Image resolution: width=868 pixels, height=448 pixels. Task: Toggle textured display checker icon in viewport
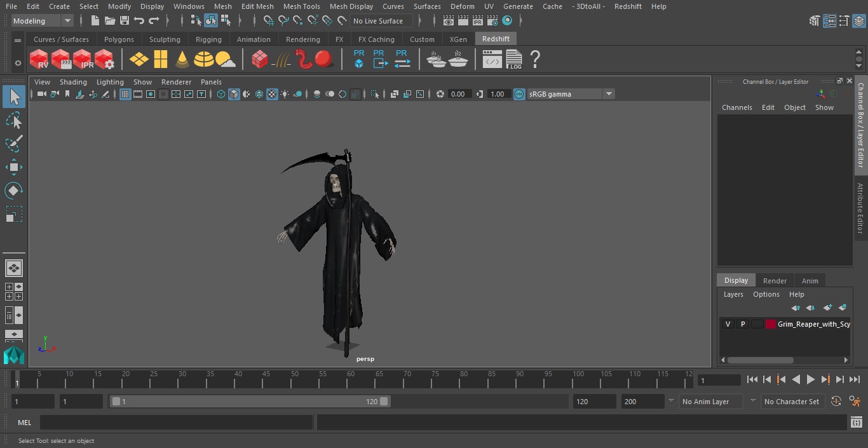click(x=272, y=94)
